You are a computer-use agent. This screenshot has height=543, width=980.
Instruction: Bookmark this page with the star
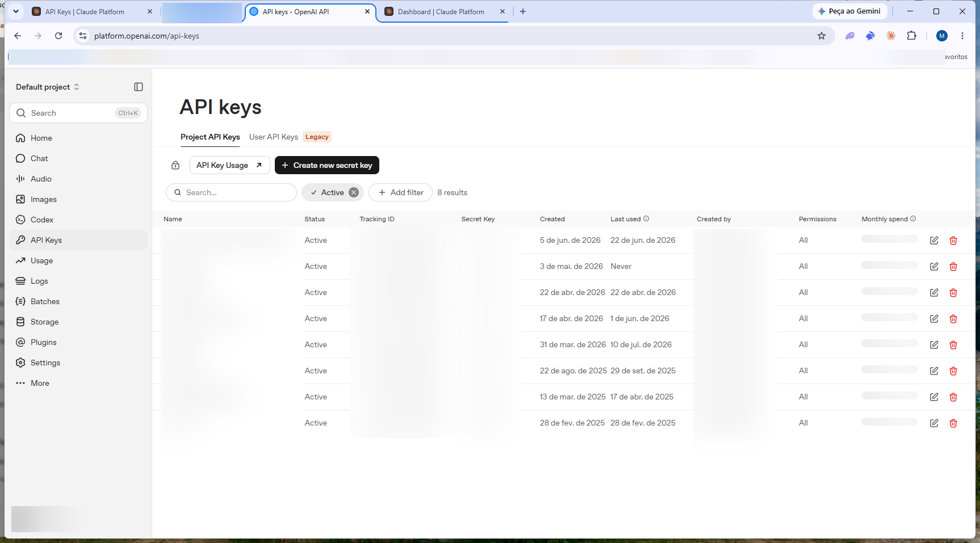[822, 36]
